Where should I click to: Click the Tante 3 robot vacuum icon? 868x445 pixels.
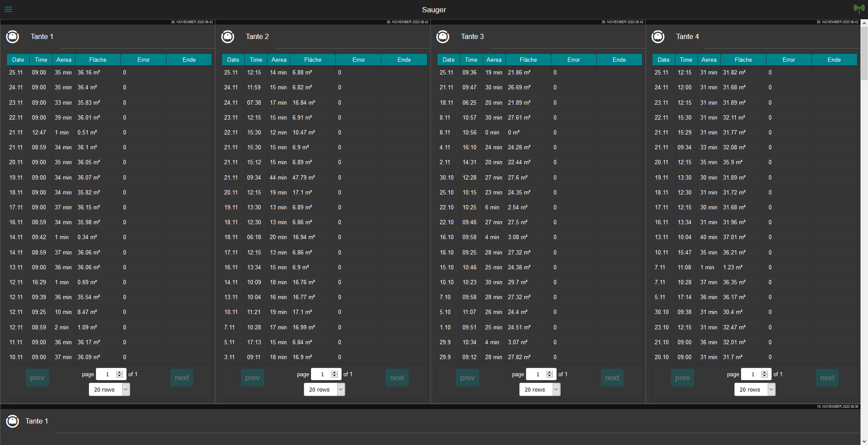point(443,37)
